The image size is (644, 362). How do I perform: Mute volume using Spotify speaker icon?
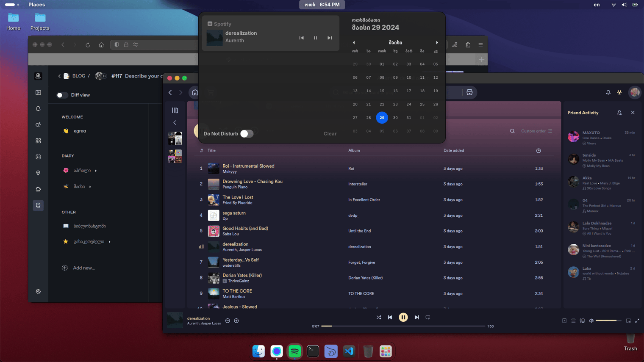pyautogui.click(x=591, y=321)
